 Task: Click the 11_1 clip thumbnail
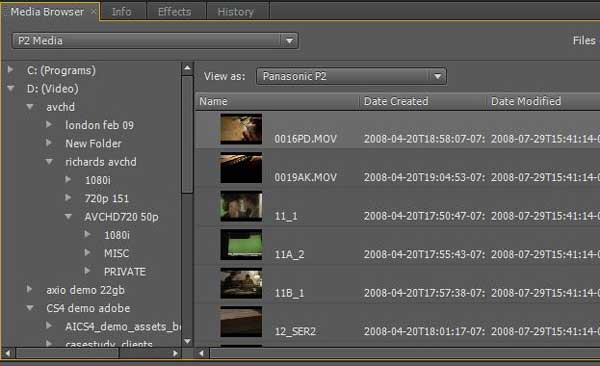click(x=241, y=206)
